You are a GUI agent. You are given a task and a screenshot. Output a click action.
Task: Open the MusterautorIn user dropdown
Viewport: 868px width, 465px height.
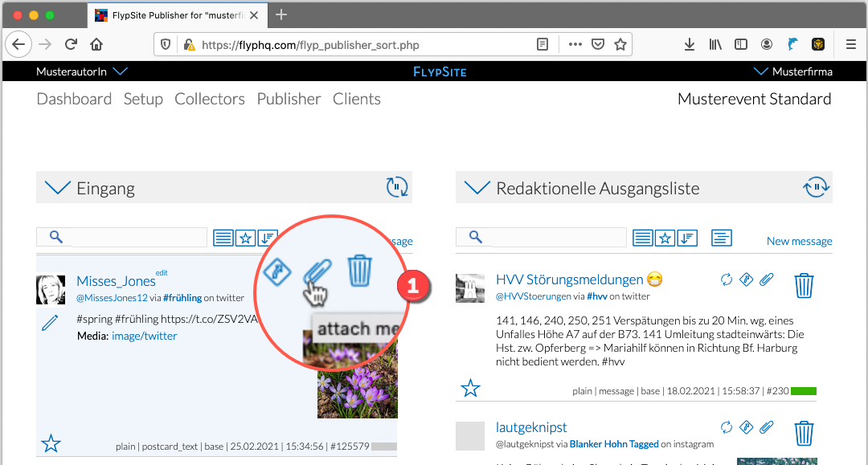tap(82, 71)
